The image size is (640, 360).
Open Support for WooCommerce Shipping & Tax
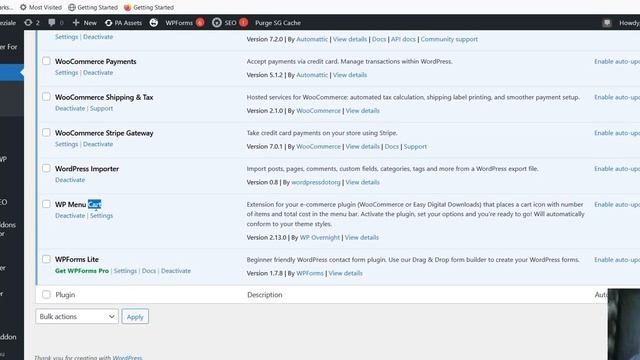(x=102, y=108)
